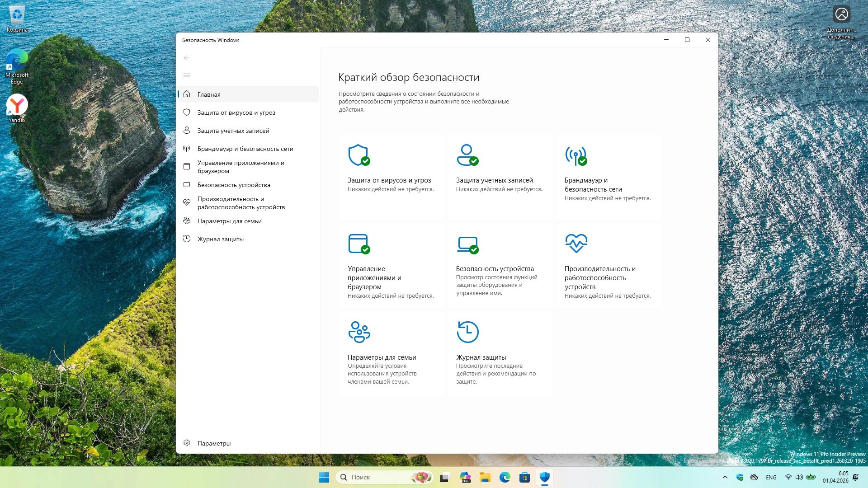Image resolution: width=868 pixels, height=488 pixels.
Task: Open the family options people tile icon
Action: (359, 332)
